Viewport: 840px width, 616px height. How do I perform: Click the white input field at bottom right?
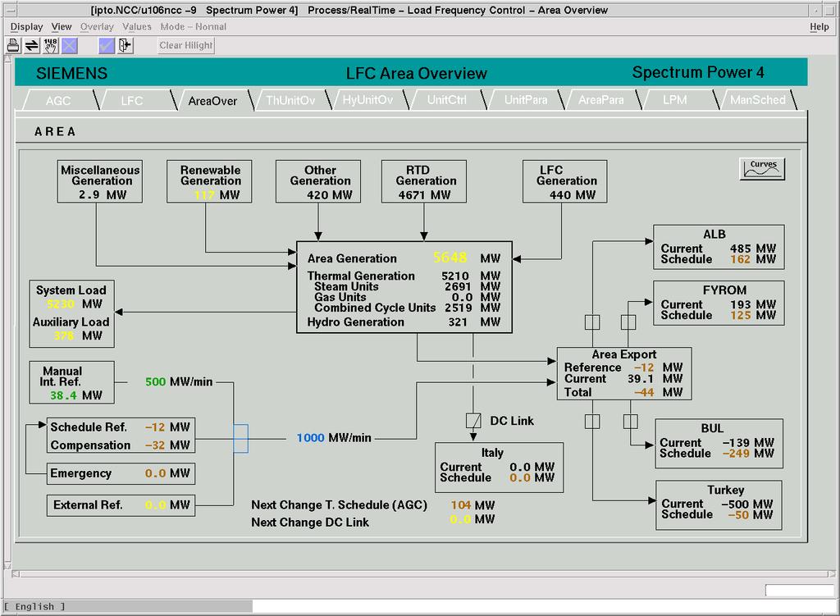pos(799,591)
